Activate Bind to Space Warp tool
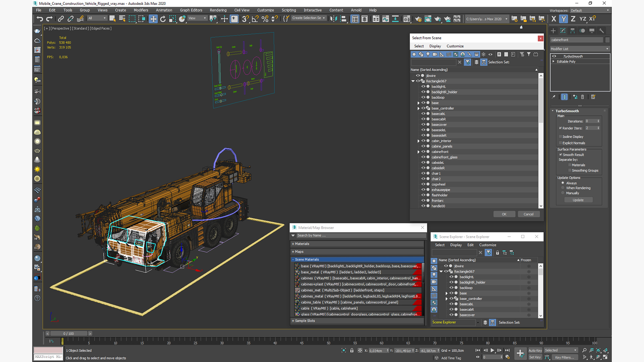The height and width of the screenshot is (362, 644). click(80, 19)
